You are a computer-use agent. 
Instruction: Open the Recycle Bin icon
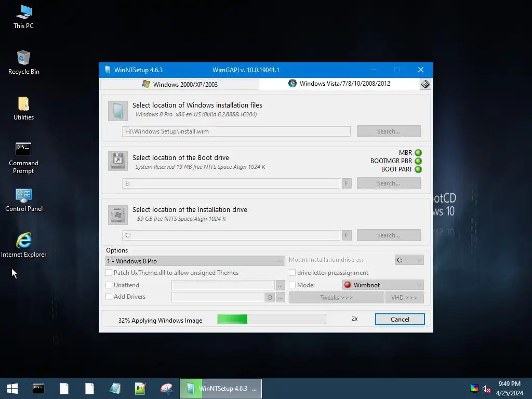(x=23, y=63)
